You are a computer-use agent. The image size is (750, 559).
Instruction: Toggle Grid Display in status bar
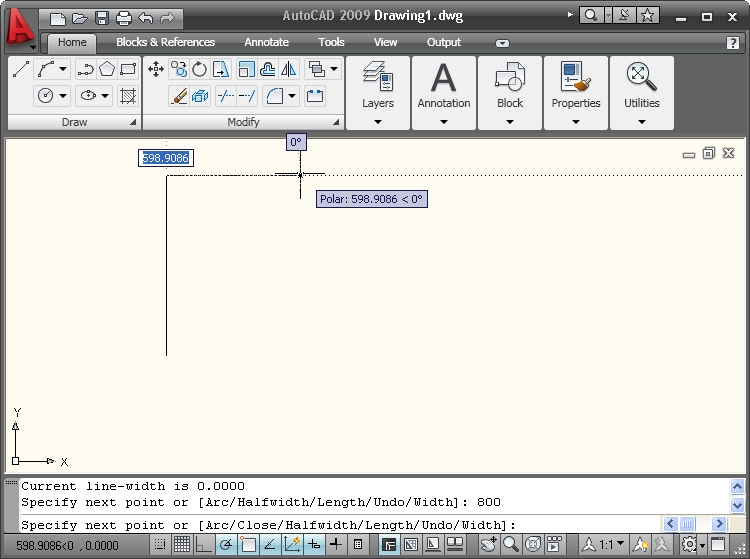(x=182, y=544)
